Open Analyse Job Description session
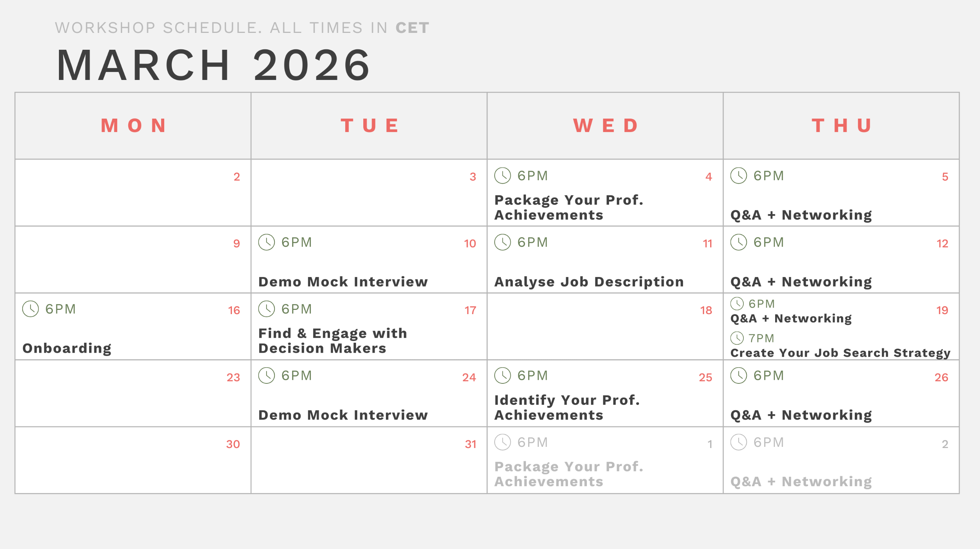 click(589, 282)
